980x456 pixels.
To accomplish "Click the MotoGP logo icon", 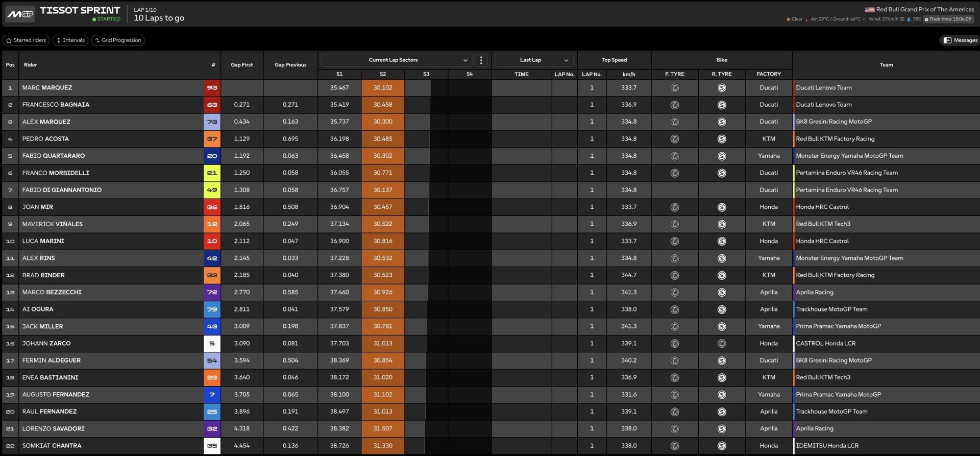I will click(x=20, y=14).
